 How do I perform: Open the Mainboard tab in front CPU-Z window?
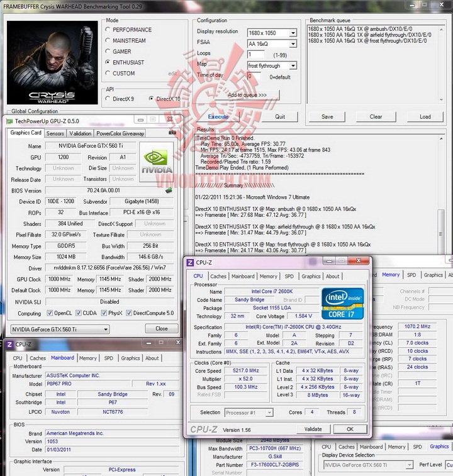243,276
